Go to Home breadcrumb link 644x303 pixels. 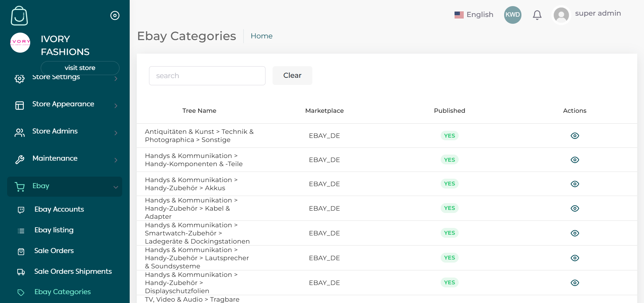pos(261,36)
